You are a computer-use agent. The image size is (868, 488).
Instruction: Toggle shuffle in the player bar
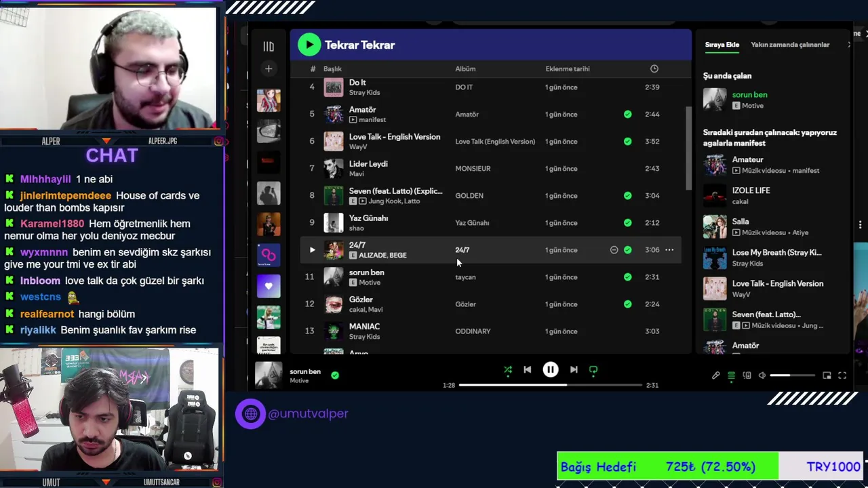tap(508, 369)
